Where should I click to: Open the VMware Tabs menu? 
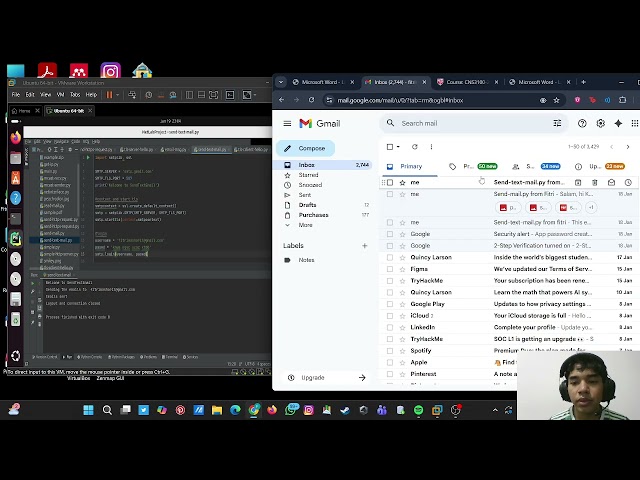click(75, 95)
